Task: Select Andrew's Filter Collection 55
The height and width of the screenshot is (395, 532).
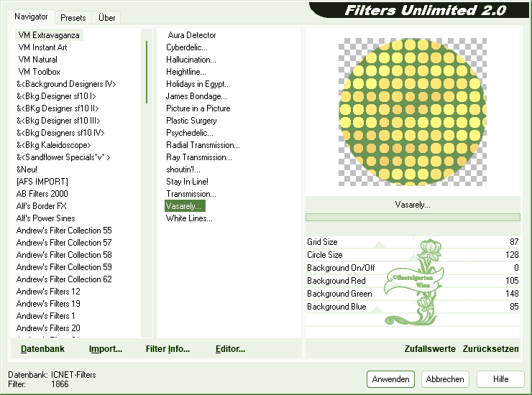Action: [x=64, y=231]
